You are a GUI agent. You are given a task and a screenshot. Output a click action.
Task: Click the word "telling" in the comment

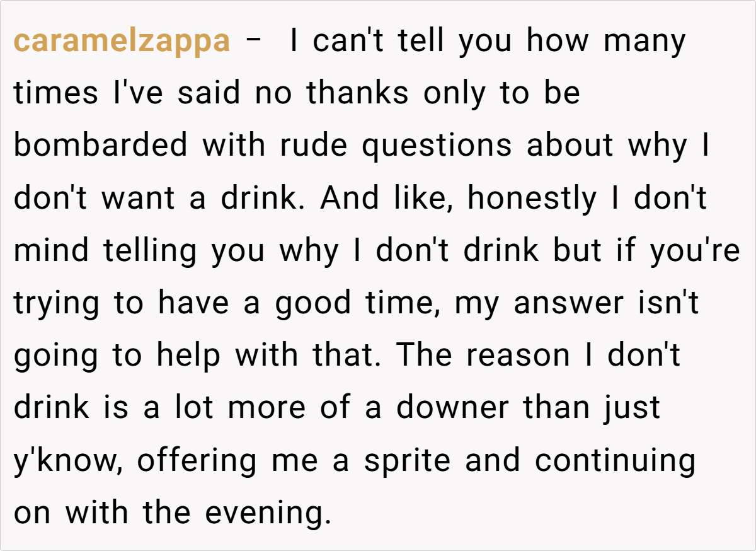pos(151,252)
